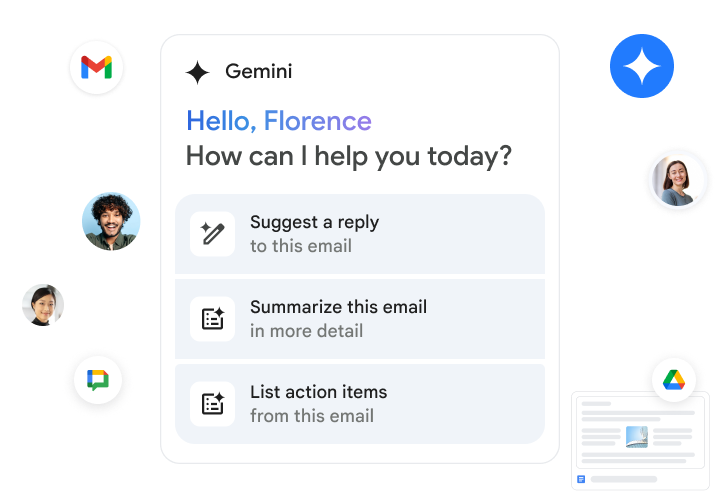Viewport: 720px width, 500px height.
Task: Select the woman's avatar below the blue sparkle
Action: click(672, 182)
